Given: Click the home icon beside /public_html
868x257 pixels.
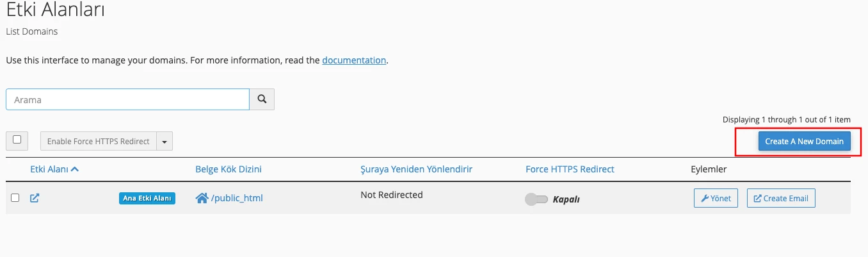Looking at the screenshot, I should click(202, 198).
